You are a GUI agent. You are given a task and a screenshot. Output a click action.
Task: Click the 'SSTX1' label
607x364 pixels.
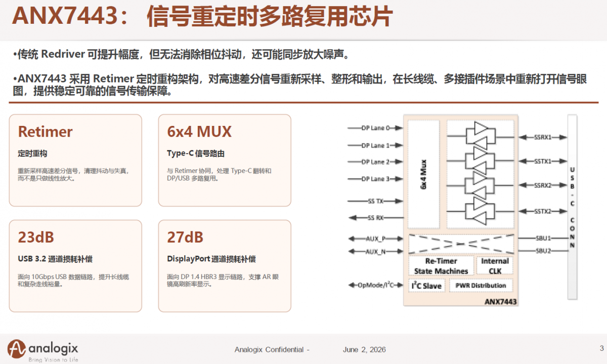pos(543,161)
